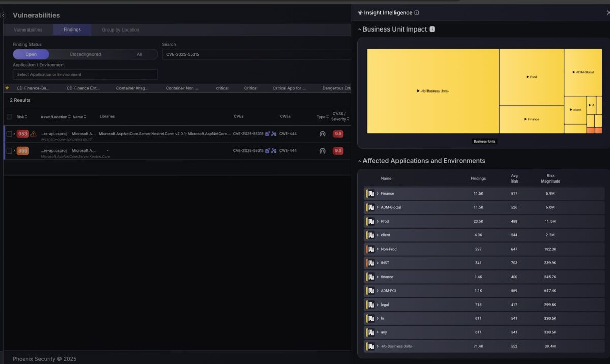Click the building icon for the Finance unit
Screen dimensions: 610x364
pyautogui.click(x=371, y=194)
